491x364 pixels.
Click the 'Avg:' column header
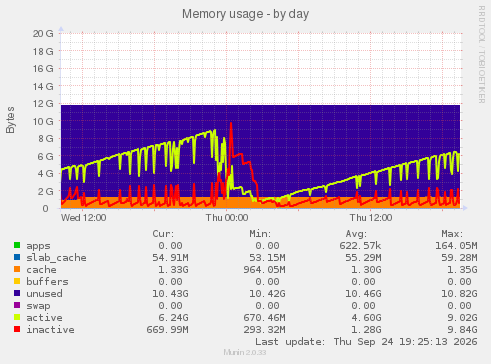coord(356,234)
